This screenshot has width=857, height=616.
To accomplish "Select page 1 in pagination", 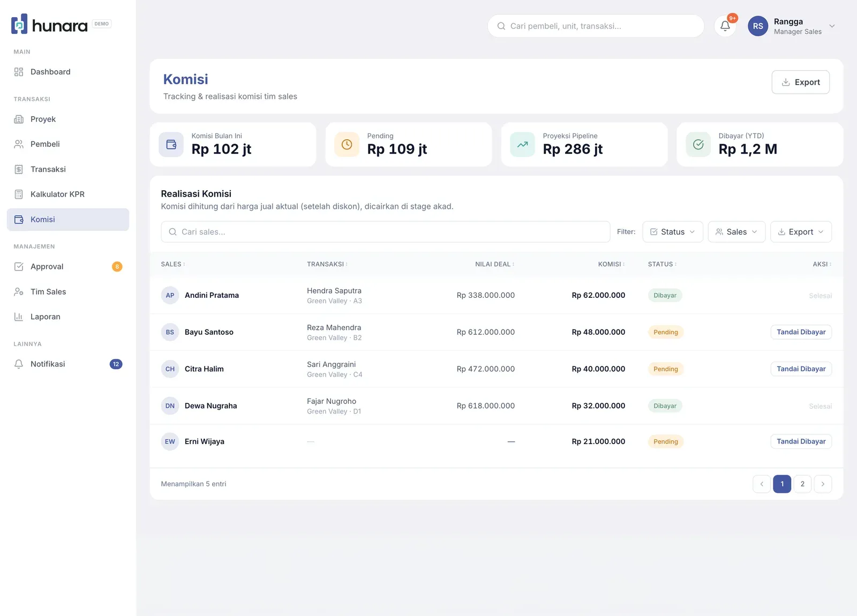I will [782, 484].
